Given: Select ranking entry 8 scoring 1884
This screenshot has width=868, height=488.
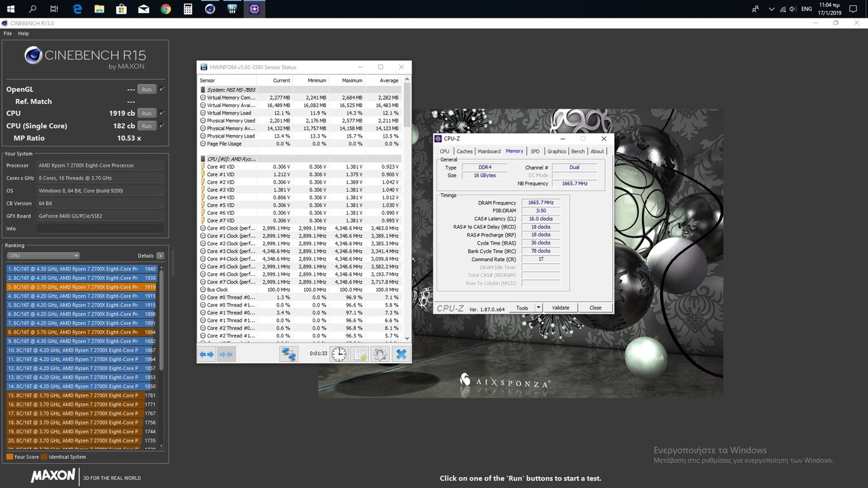Looking at the screenshot, I should 82,332.
